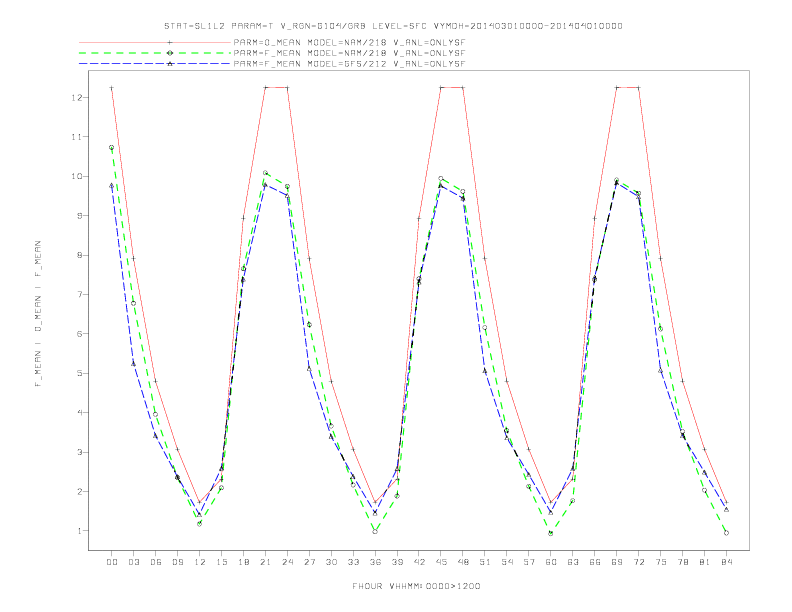
Task: Click green circle data point at hour 36
Action: click(x=375, y=531)
